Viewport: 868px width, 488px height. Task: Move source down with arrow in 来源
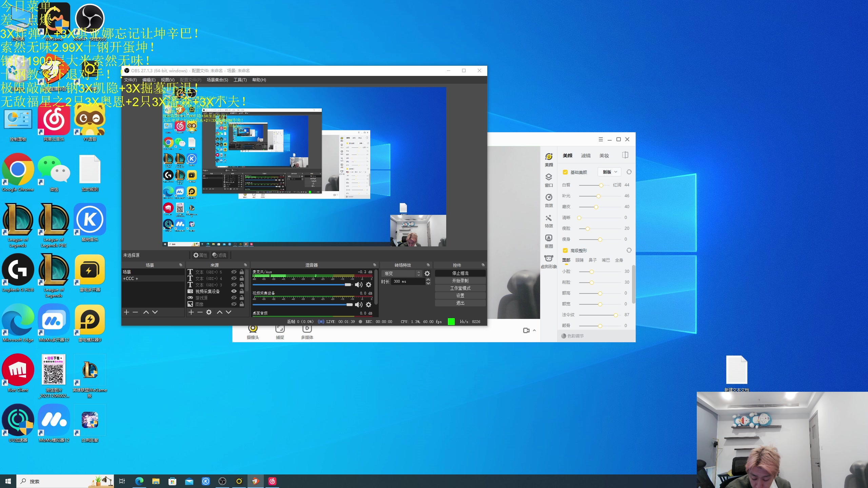[x=229, y=312]
